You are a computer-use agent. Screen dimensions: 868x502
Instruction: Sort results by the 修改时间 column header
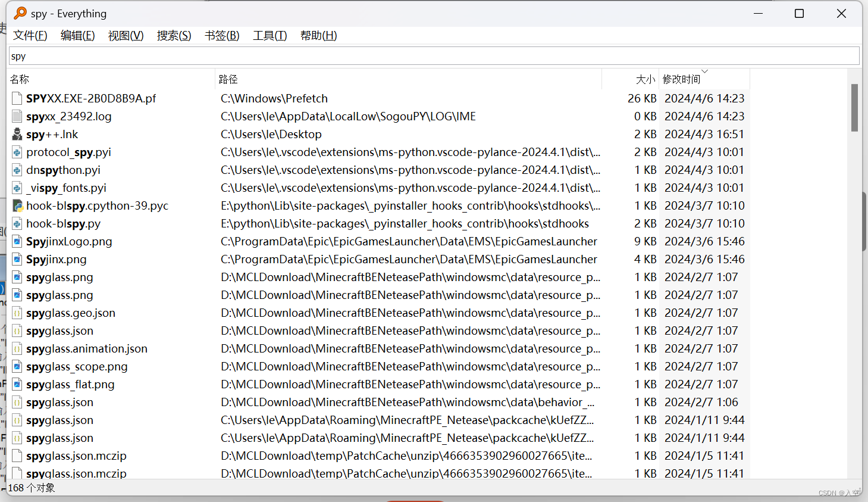tap(704, 79)
